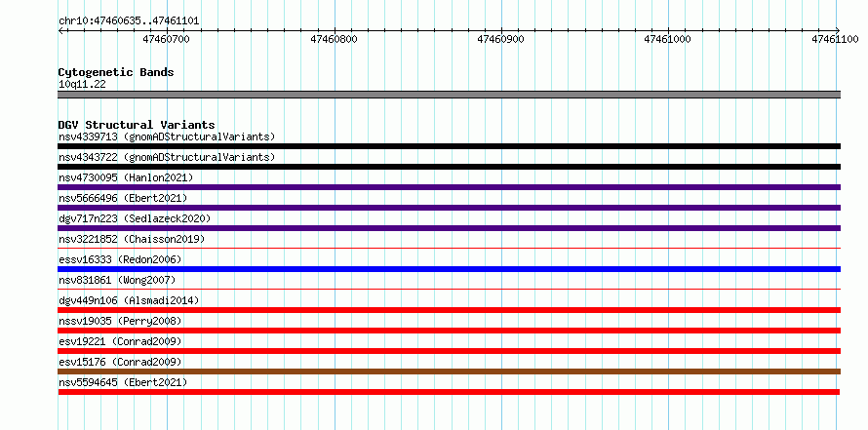
Task: Click the red bar under nsv5594645
Action: [x=449, y=392]
